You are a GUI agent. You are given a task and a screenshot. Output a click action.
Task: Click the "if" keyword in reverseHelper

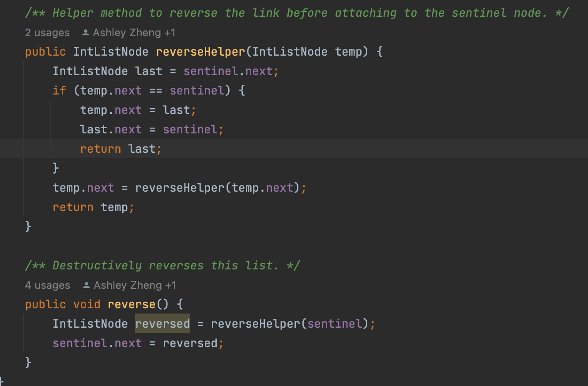pyautogui.click(x=60, y=91)
